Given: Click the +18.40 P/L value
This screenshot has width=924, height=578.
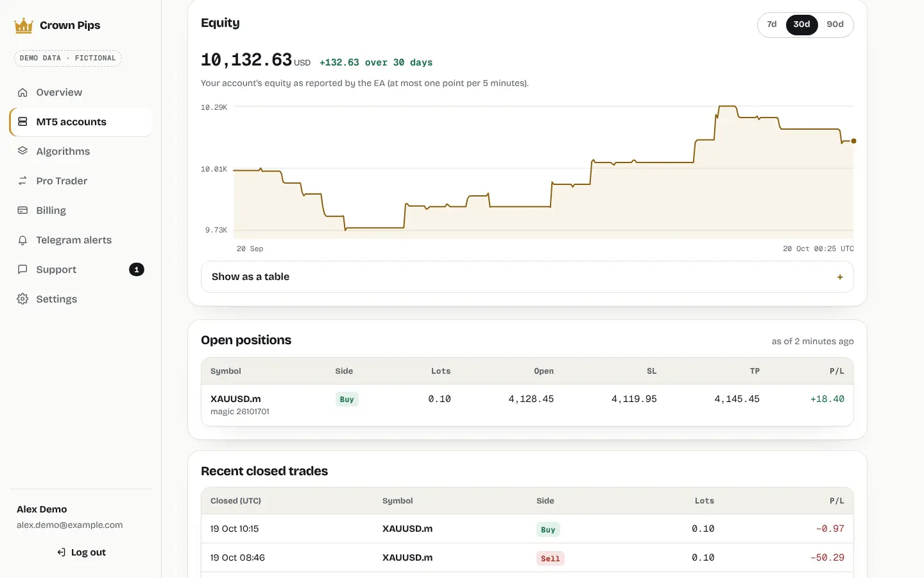Looking at the screenshot, I should pyautogui.click(x=827, y=399).
